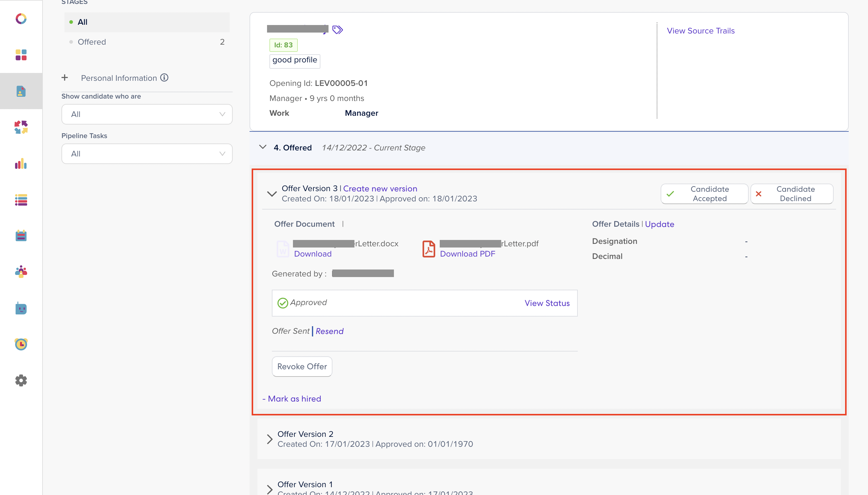868x495 pixels.
Task: Select the Offered stage filter
Action: tap(147, 42)
